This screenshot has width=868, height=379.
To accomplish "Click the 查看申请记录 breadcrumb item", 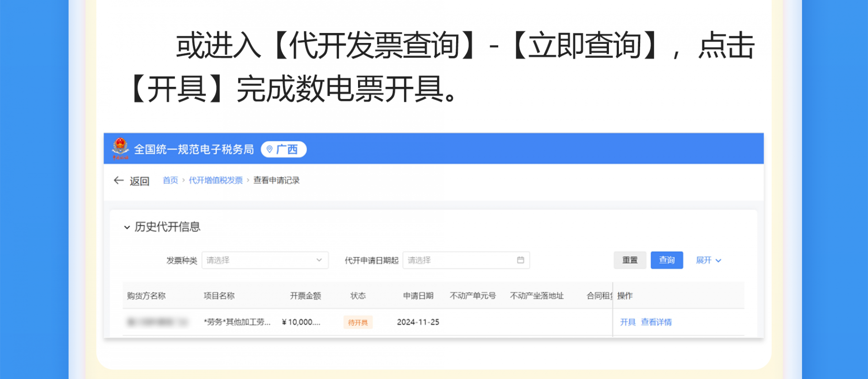I will pos(276,180).
